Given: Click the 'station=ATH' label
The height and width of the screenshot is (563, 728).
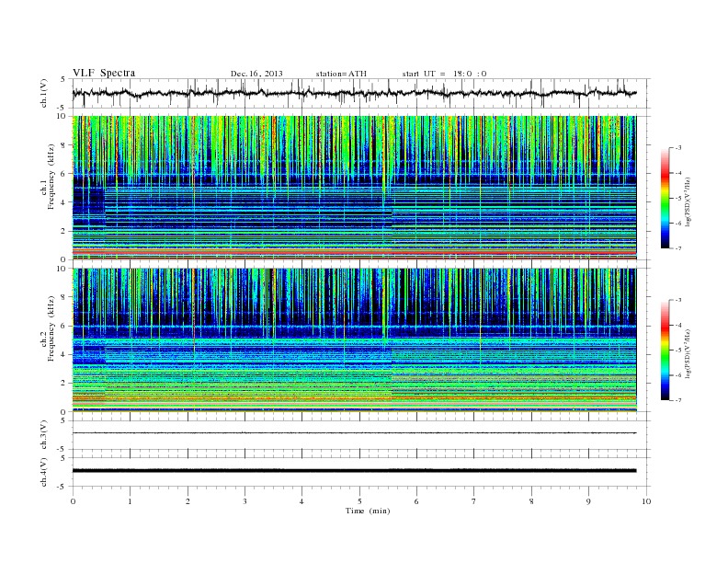Looking at the screenshot, I should tap(341, 74).
